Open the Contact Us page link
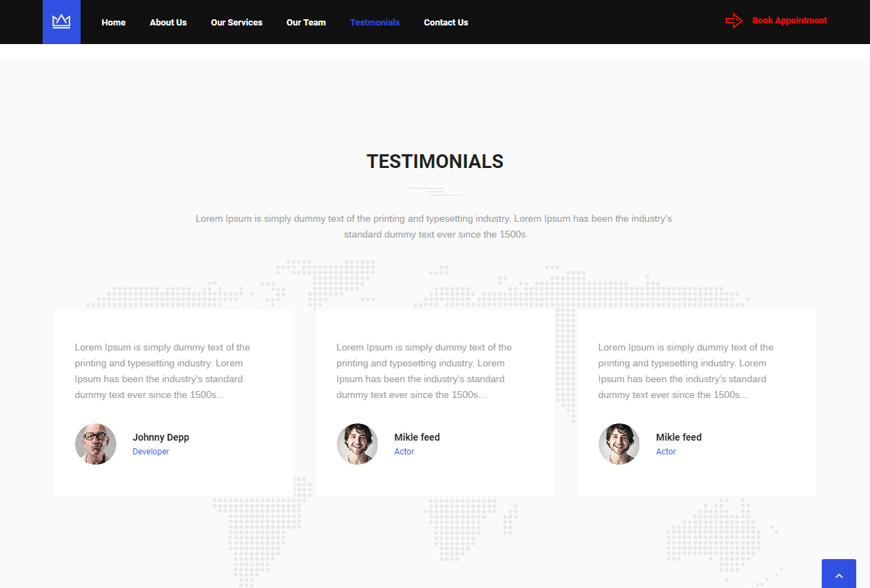The height and width of the screenshot is (588, 870). tap(446, 23)
